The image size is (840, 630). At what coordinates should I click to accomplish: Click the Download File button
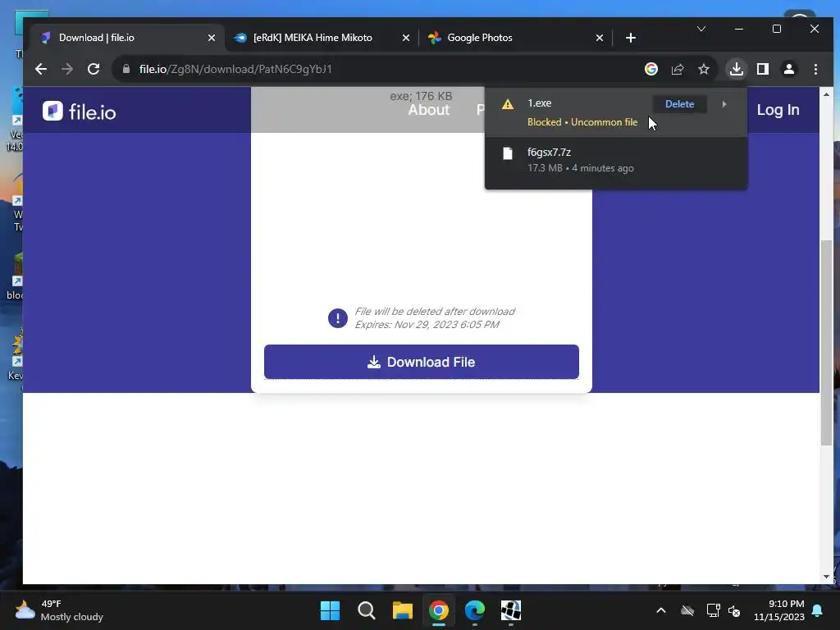pyautogui.click(x=421, y=362)
